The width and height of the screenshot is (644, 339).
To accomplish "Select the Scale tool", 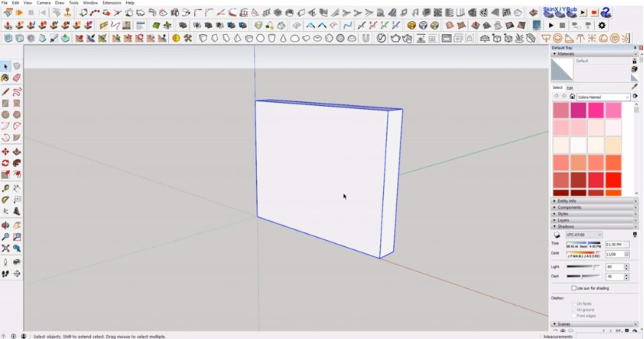I will click(5, 175).
